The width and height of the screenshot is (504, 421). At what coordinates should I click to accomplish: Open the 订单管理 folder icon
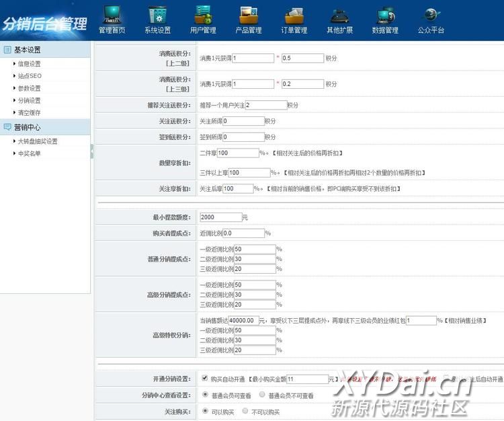(294, 15)
